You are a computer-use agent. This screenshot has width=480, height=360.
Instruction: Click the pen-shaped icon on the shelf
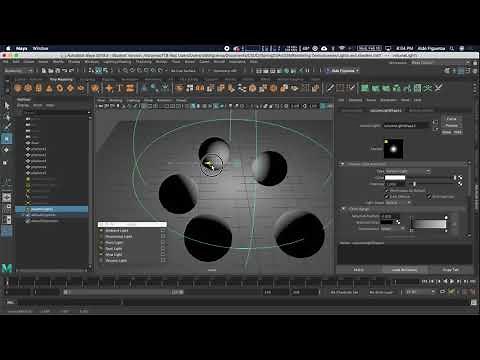pos(330,88)
